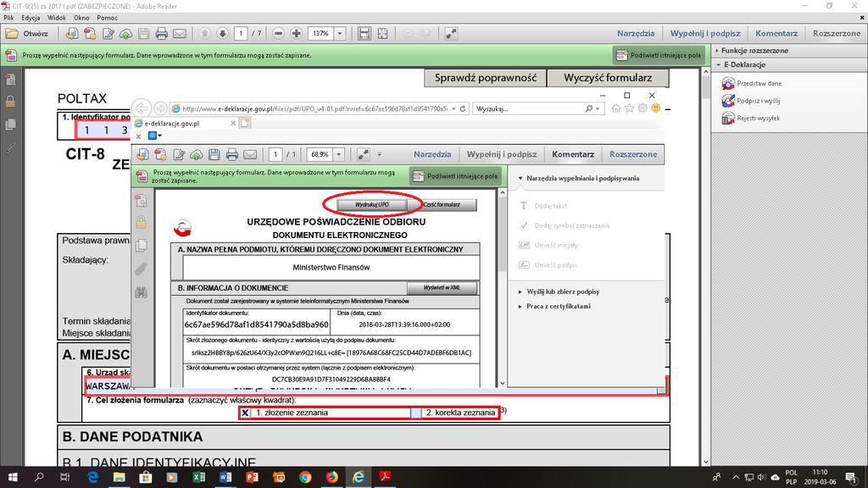
Task: Open Rozszerzone pane in the main window
Action: point(837,34)
